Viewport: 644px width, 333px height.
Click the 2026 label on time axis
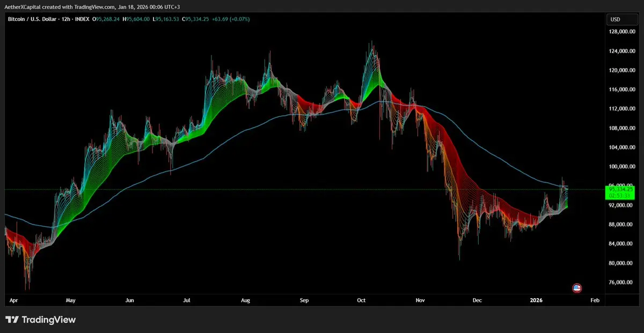coord(537,301)
